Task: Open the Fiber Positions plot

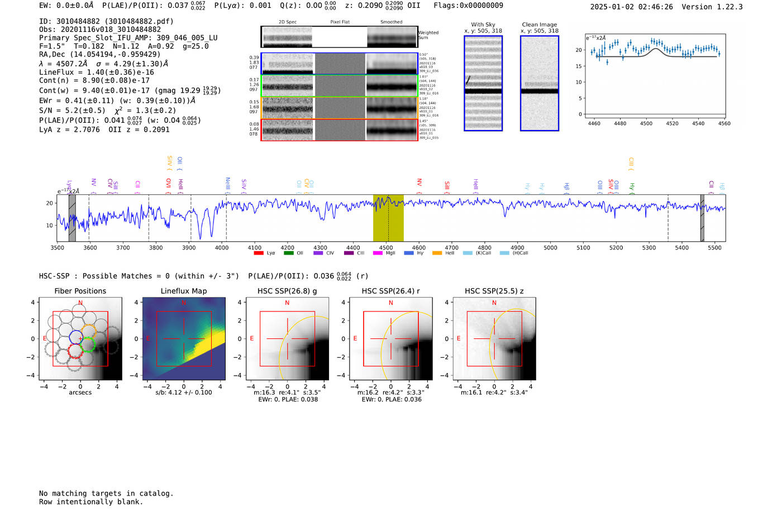Action: pos(80,339)
